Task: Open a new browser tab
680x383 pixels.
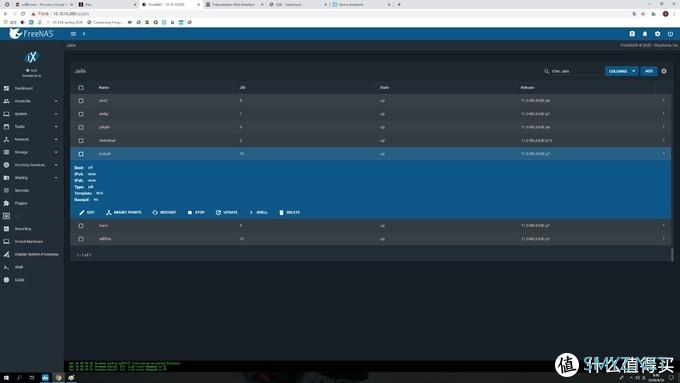Action: 399,4
